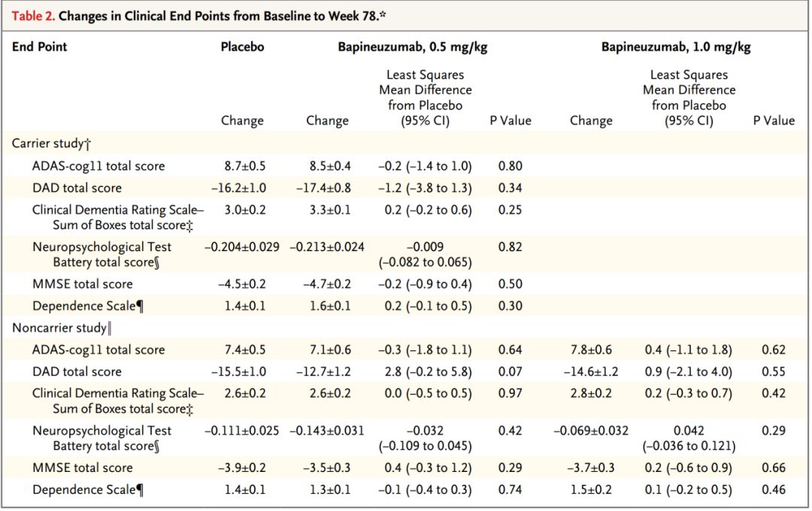The image size is (812, 511).
Task: Click the 7.8±0.6 change value
Action: click(x=591, y=349)
